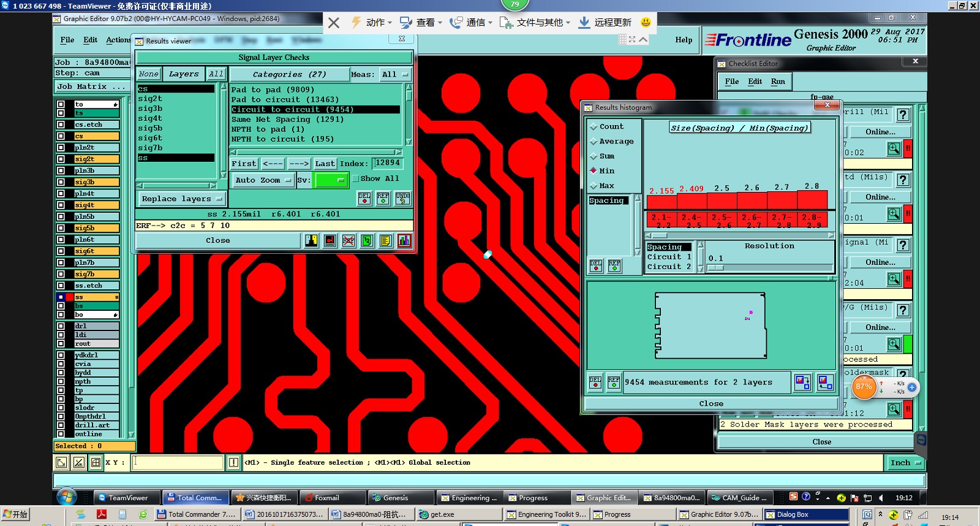Click Last button in Results viewer
Image resolution: width=980 pixels, height=526 pixels.
[x=325, y=164]
